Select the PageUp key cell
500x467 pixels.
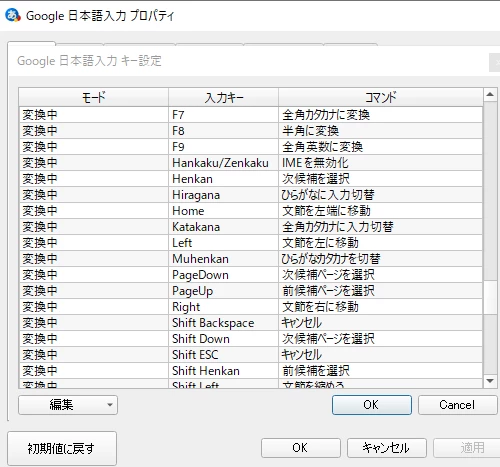[224, 291]
